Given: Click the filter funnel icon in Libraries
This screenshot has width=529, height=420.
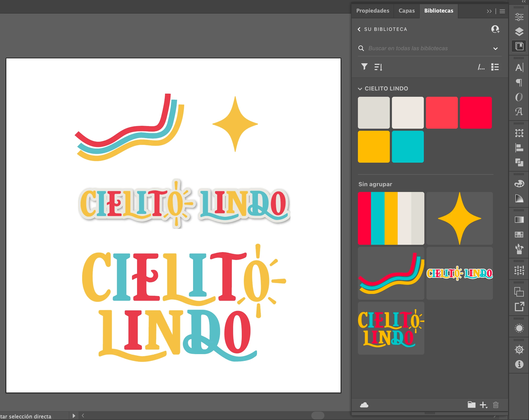Looking at the screenshot, I should (364, 67).
